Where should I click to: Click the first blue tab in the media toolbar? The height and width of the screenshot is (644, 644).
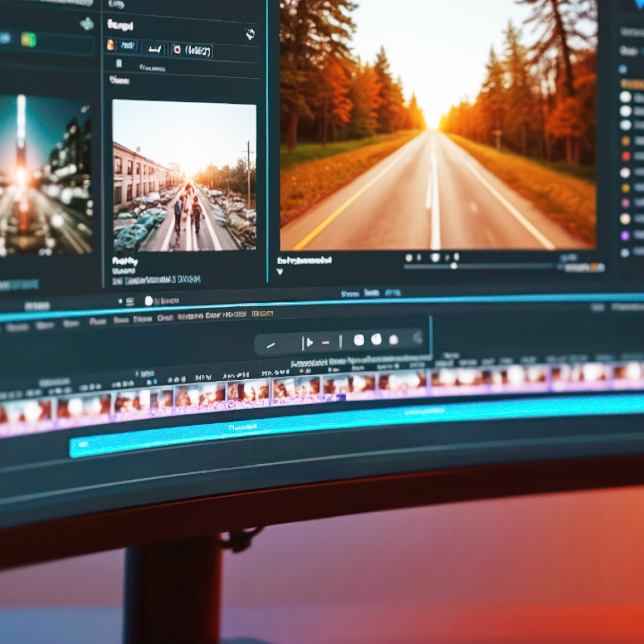coord(128,47)
